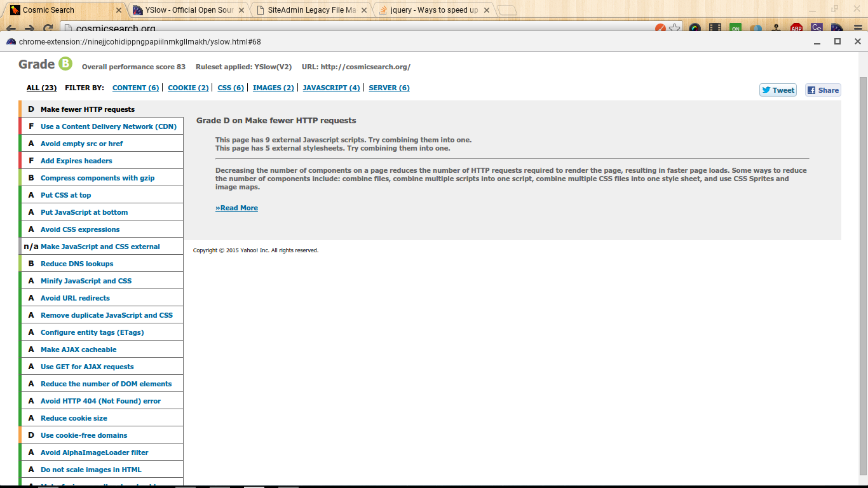Click the browser forward arrow
Image resolution: width=868 pixels, height=488 pixels.
(x=29, y=29)
